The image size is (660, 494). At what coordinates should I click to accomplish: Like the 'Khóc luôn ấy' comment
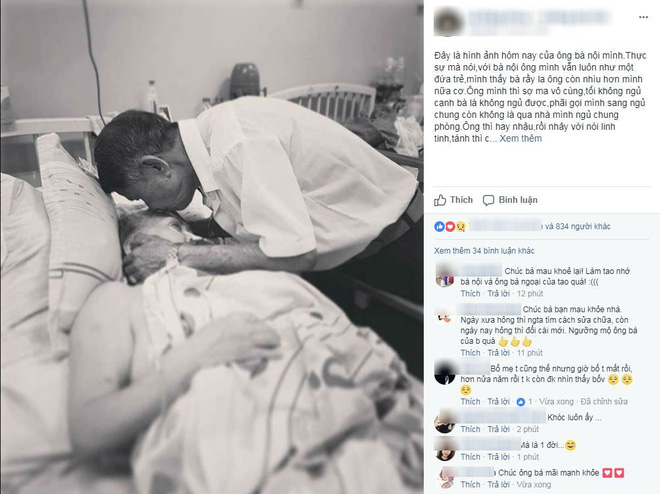click(470, 429)
